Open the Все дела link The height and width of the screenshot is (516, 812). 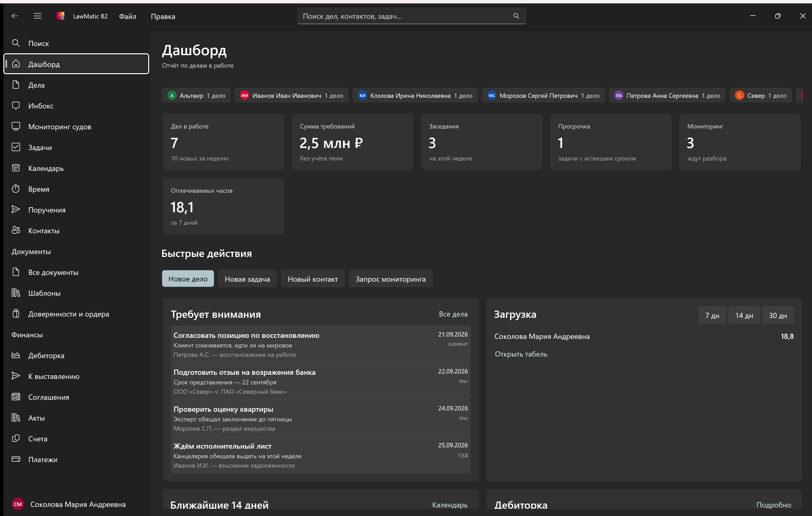click(453, 314)
